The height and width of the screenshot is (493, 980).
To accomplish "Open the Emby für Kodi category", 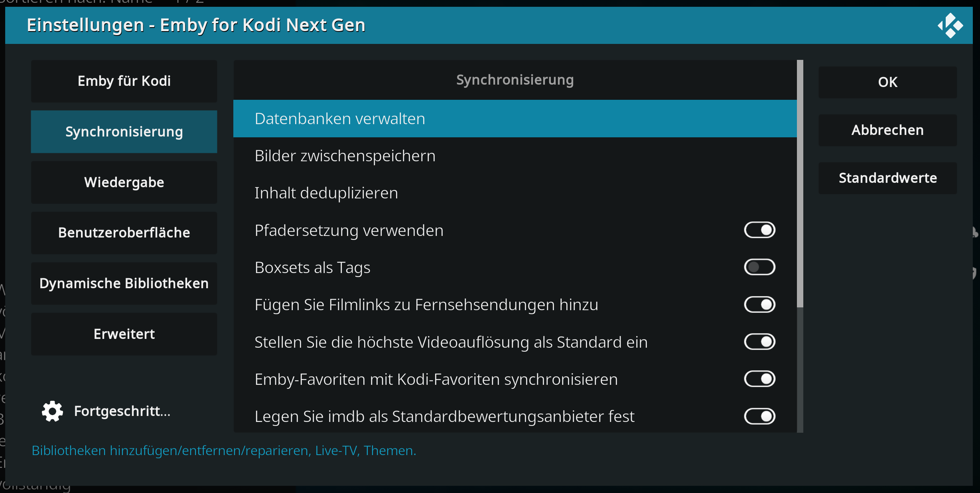I will click(x=124, y=81).
